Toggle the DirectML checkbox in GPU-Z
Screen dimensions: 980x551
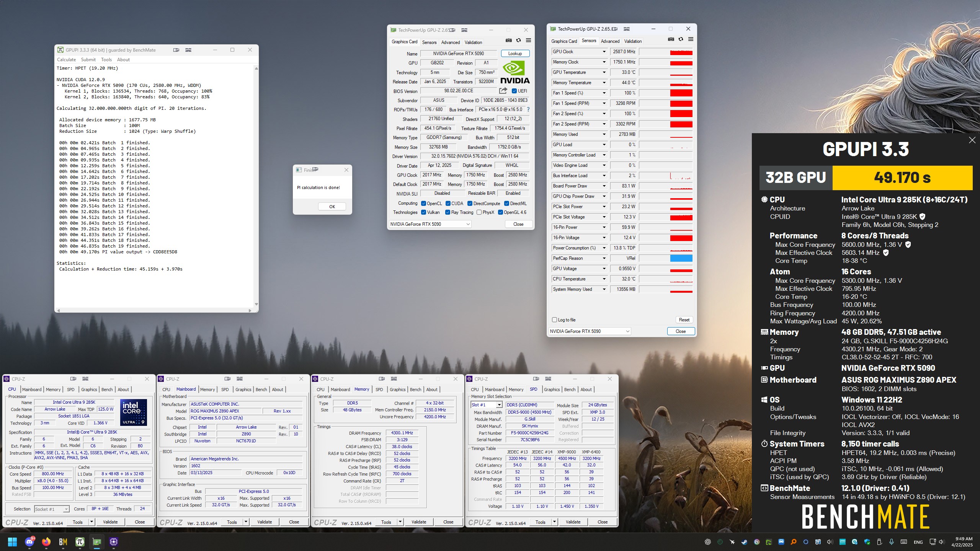[507, 204]
